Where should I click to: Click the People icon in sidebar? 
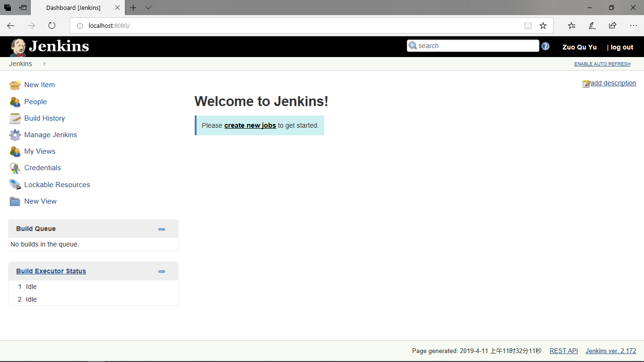(x=15, y=102)
